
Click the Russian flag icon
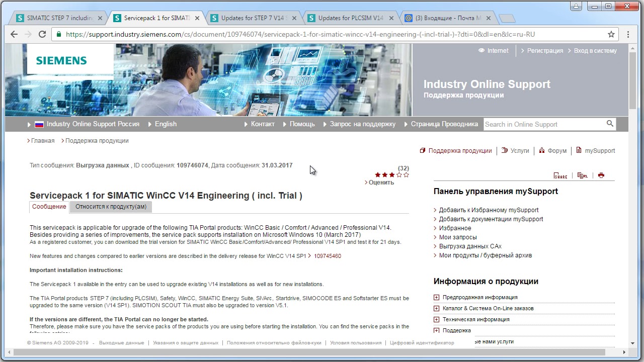coord(39,124)
